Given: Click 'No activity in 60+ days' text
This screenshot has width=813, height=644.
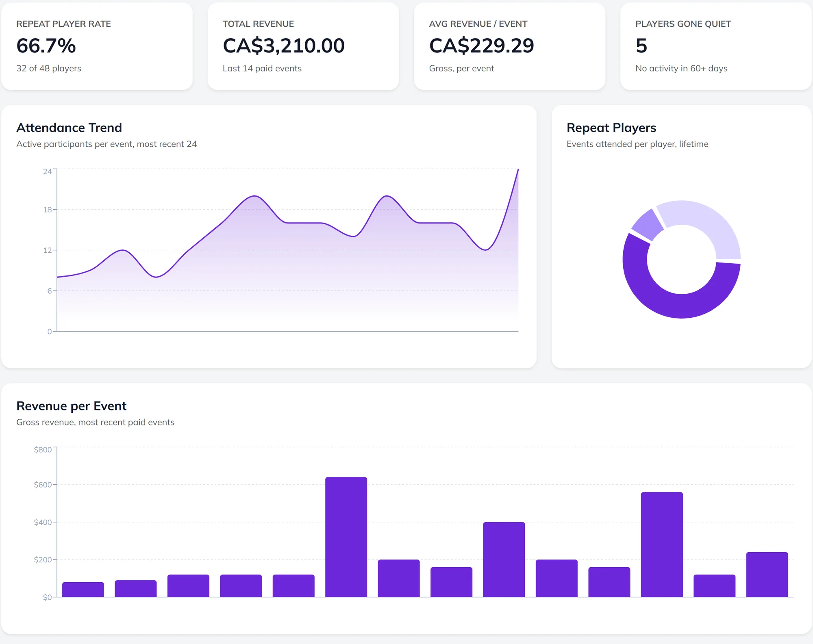Looking at the screenshot, I should (x=681, y=68).
